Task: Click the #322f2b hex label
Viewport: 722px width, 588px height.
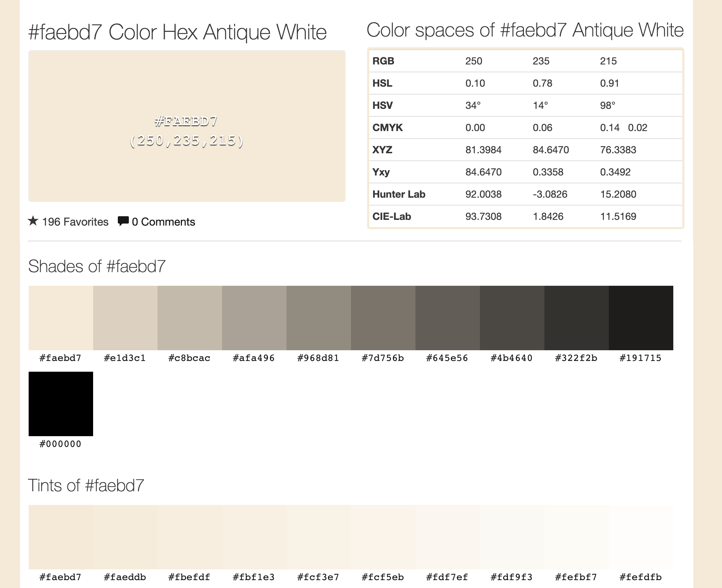Action: [576, 358]
